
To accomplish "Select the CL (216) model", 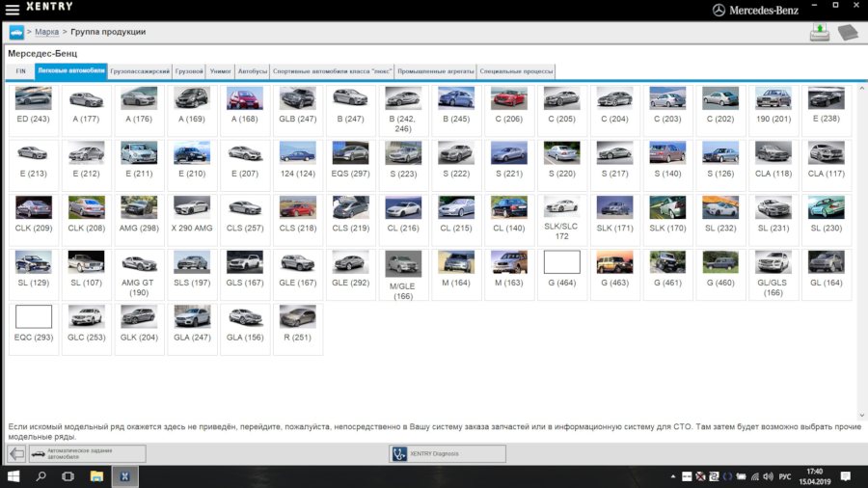I will (x=403, y=220).
